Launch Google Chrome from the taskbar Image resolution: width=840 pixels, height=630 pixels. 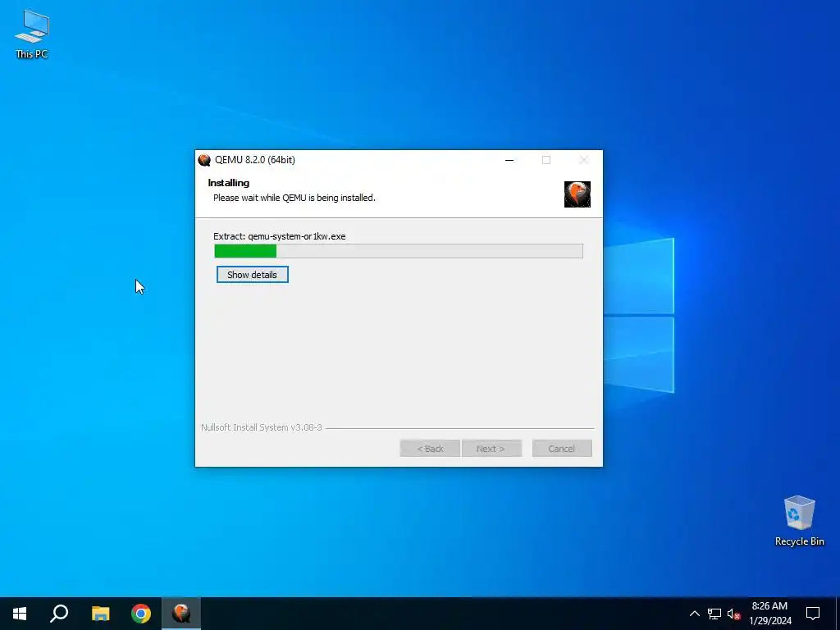[x=141, y=614]
